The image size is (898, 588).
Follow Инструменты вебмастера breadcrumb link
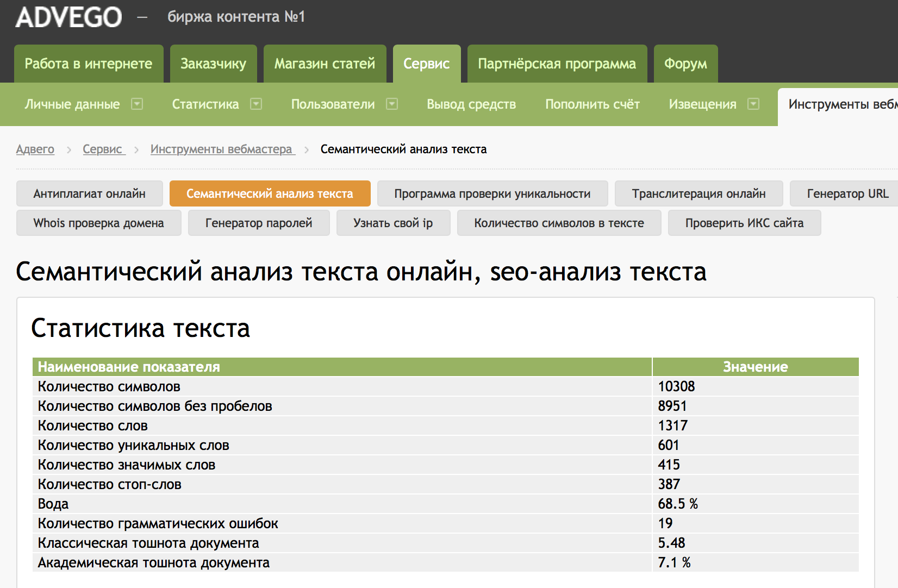223,149
